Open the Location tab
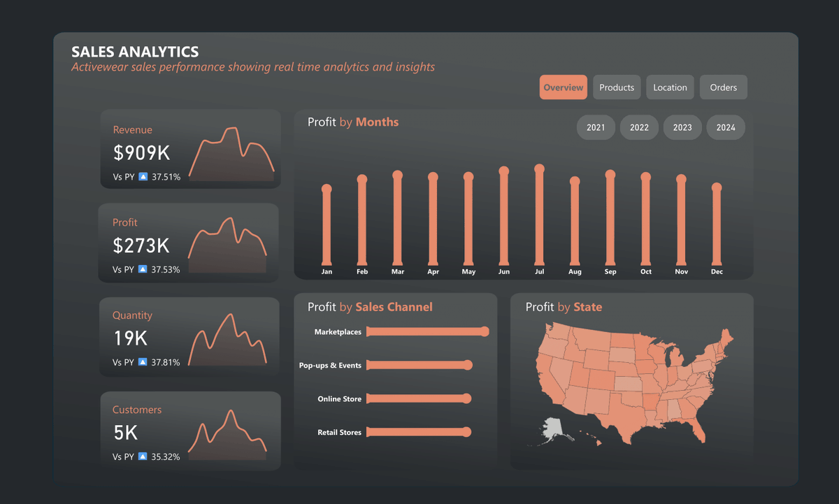839x504 pixels. click(x=670, y=87)
